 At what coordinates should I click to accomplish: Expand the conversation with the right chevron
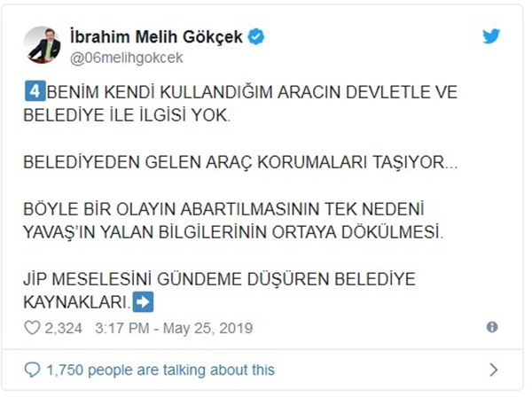tap(493, 370)
